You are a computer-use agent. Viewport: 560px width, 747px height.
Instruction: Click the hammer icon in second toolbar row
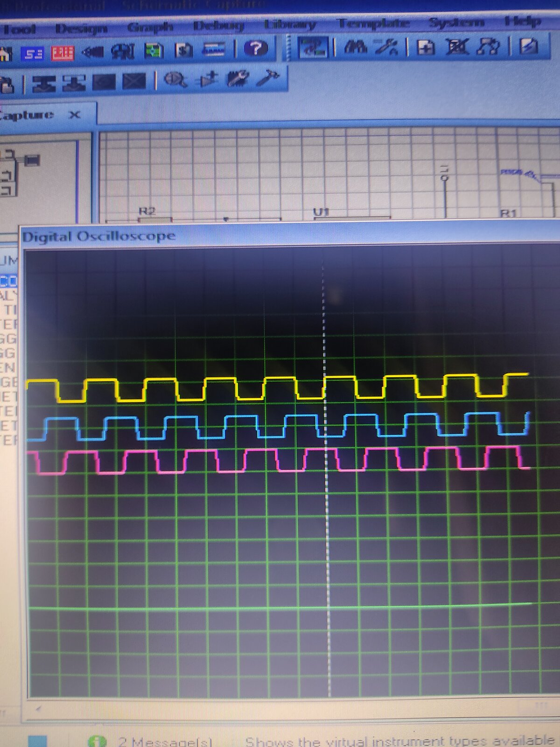click(x=267, y=78)
